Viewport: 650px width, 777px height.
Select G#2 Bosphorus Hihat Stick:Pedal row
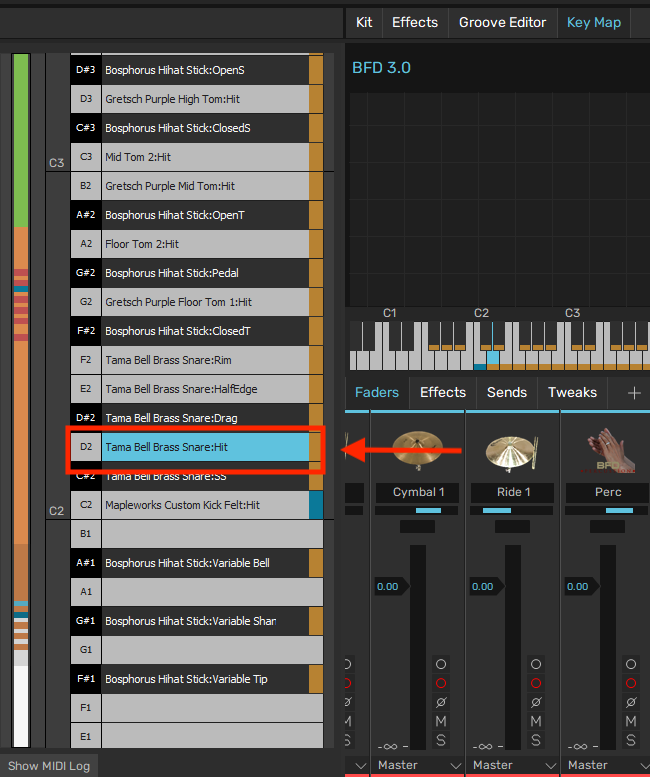click(197, 273)
